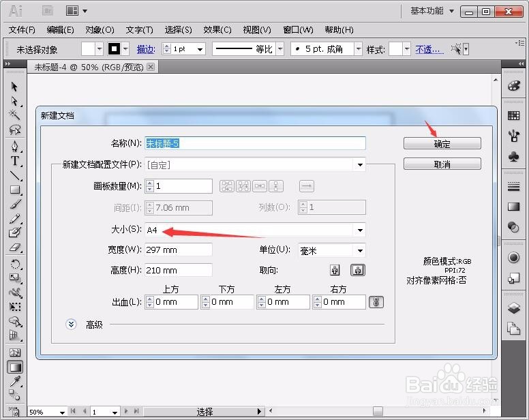Select the Warp tool

coord(14,292)
